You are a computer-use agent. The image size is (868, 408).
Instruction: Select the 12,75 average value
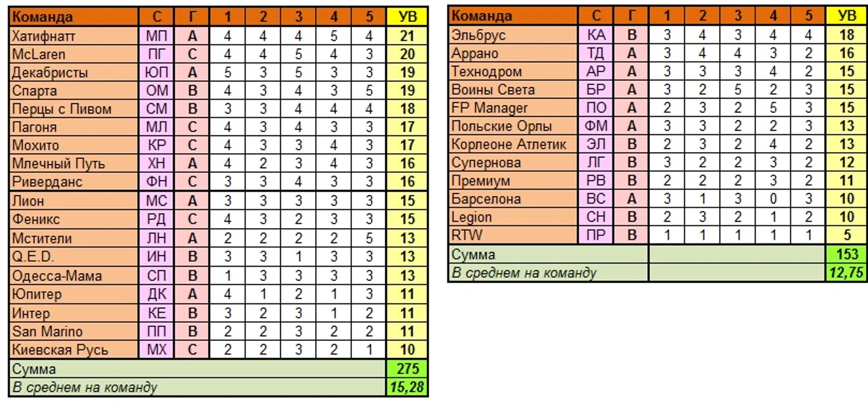tap(847, 273)
